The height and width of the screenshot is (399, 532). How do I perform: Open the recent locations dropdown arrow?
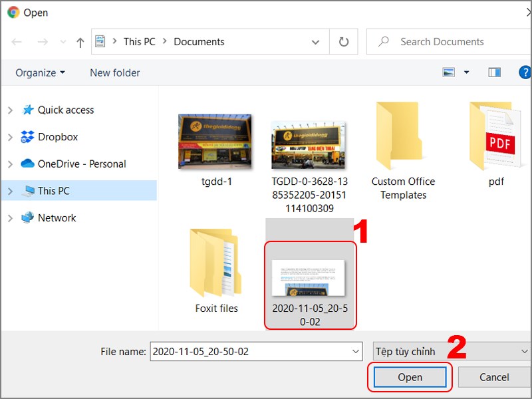pyautogui.click(x=63, y=42)
